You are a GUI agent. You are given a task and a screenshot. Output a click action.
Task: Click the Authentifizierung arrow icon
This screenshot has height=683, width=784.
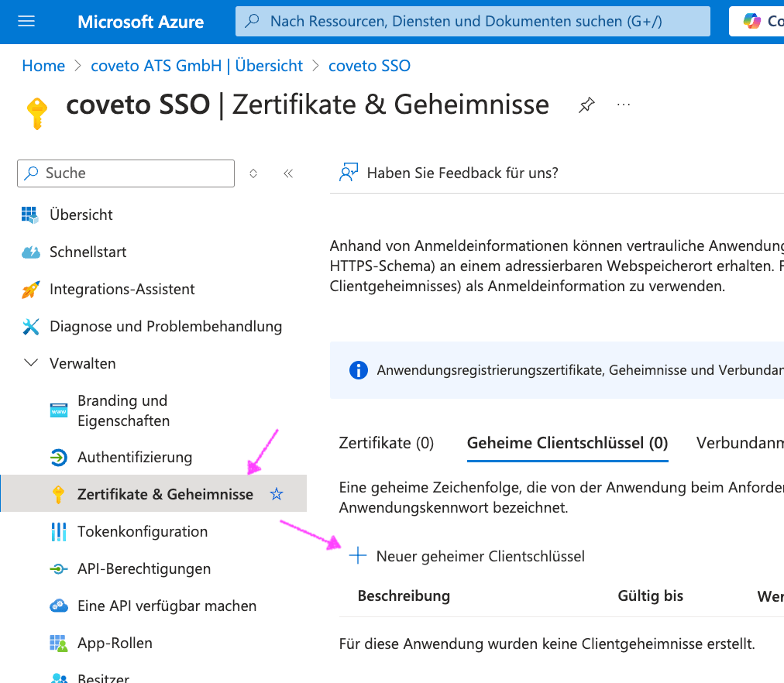59,457
